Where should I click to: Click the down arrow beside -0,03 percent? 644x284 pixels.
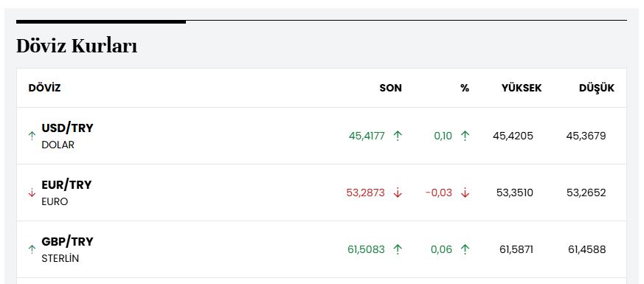465,193
